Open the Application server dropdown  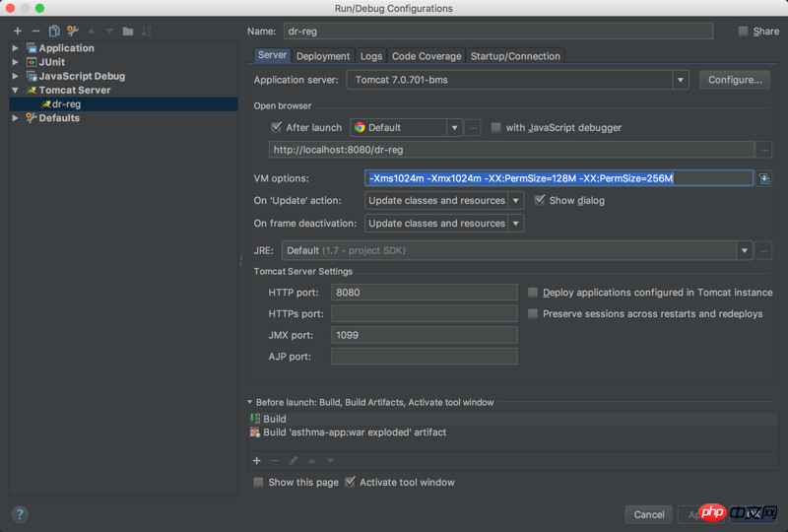[x=681, y=80]
